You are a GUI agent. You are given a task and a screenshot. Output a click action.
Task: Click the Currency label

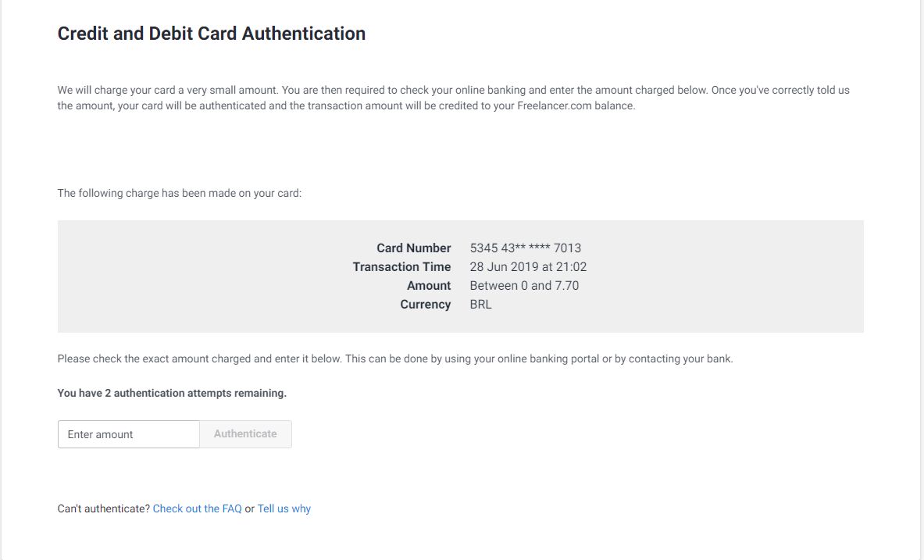(x=425, y=304)
